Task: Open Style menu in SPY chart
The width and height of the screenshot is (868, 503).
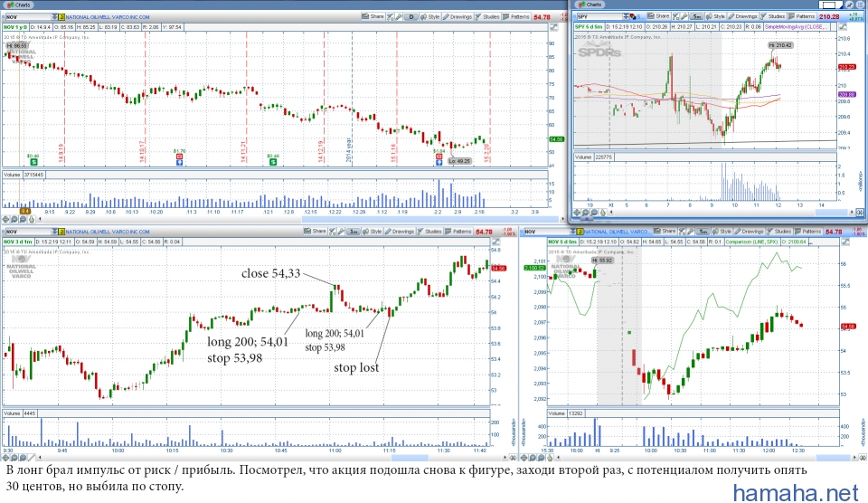Action: tap(716, 16)
